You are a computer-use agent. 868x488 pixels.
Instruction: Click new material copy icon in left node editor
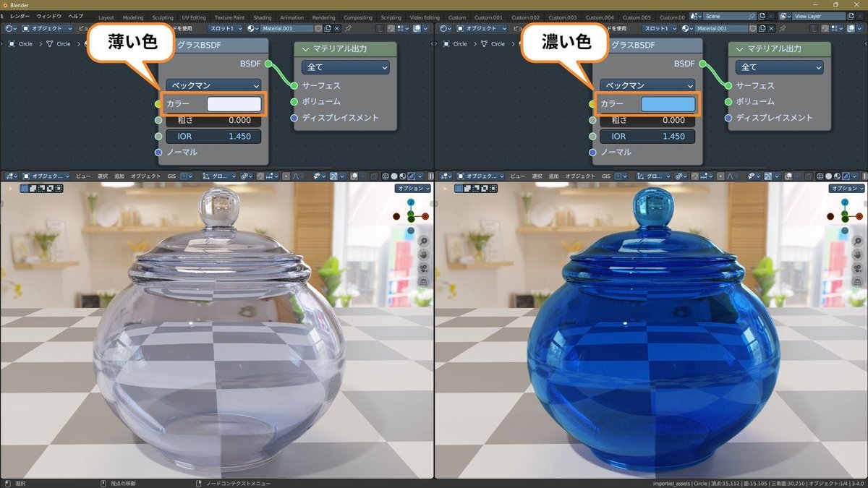(x=328, y=28)
